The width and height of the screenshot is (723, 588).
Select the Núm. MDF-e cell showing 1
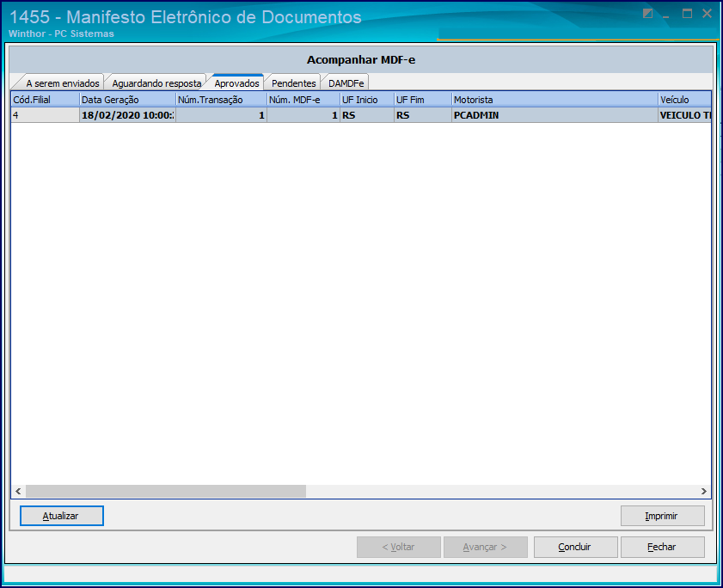pyautogui.click(x=303, y=115)
